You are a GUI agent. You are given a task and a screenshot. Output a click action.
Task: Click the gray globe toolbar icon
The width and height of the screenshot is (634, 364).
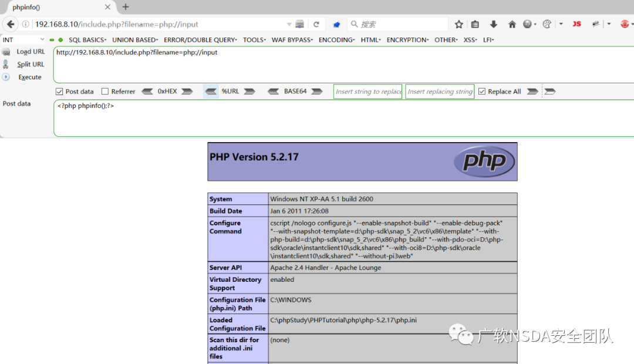click(x=527, y=24)
